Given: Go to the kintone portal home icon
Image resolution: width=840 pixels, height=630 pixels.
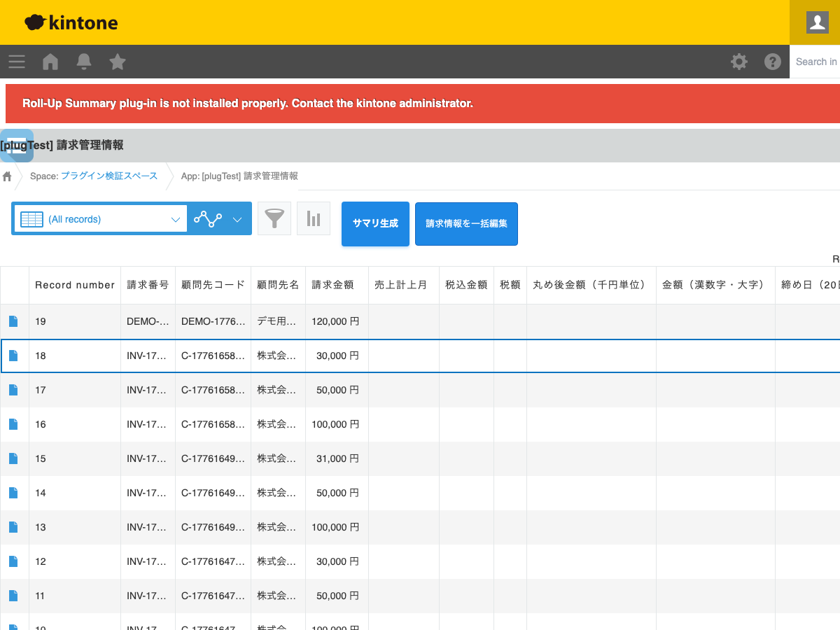Looking at the screenshot, I should click(x=50, y=62).
